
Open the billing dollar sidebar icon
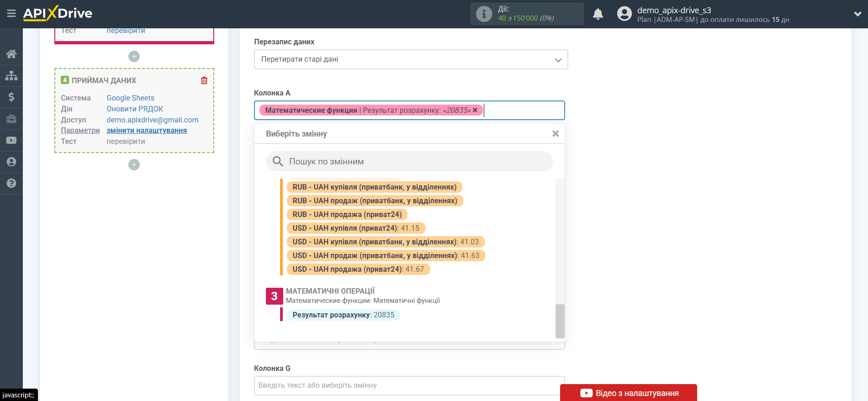11,97
